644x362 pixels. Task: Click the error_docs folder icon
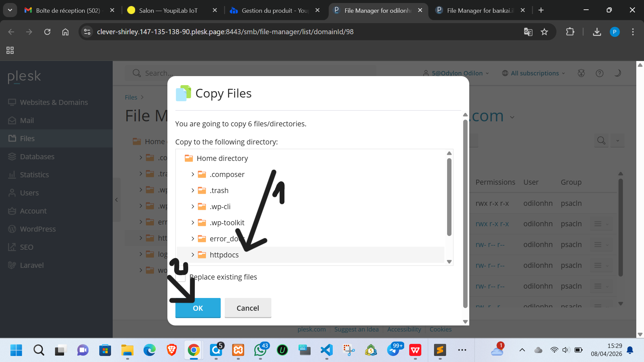coord(202,239)
